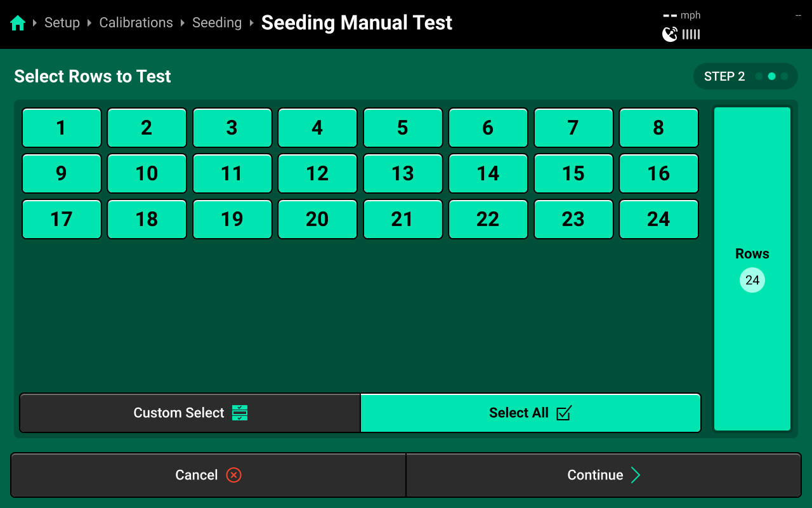Click the red Cancel X icon
Viewport: 812px width, 508px height.
(x=233, y=475)
